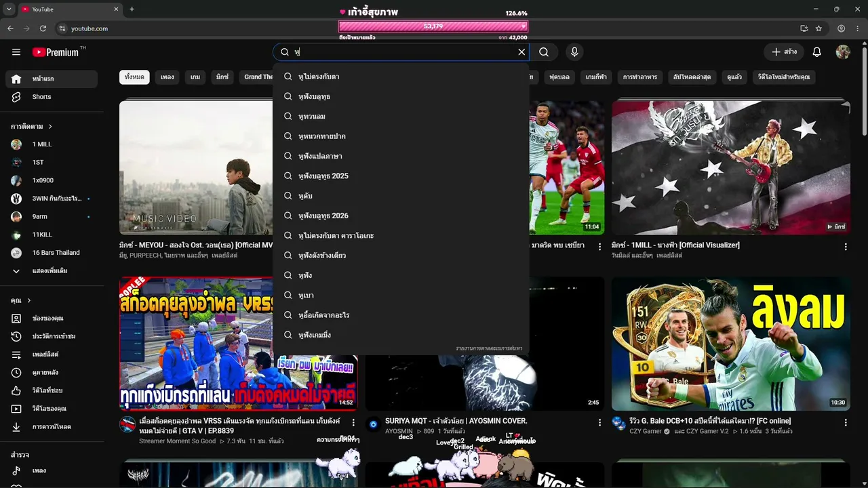Open วิดีโอของคุณ your videos
868x488 pixels.
(x=52, y=409)
